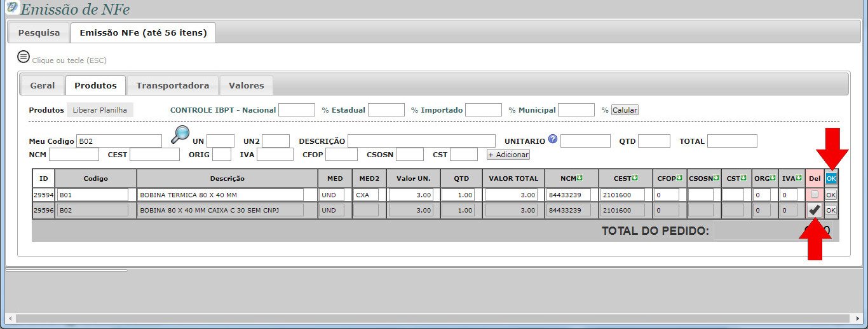Click the Liberar Planilha button
The width and height of the screenshot is (868, 329).
click(100, 110)
